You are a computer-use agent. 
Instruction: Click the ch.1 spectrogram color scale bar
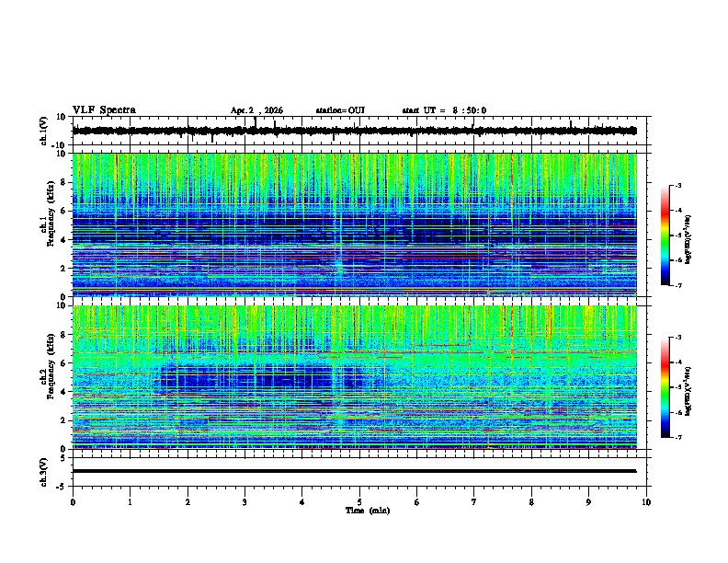coord(665,236)
